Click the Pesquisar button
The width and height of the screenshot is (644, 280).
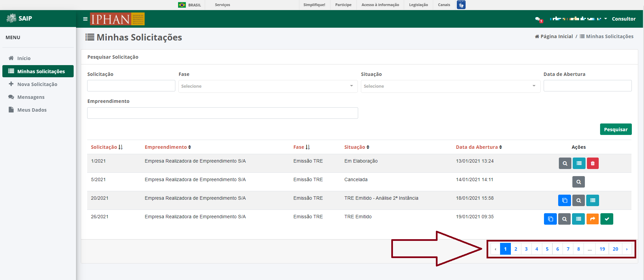616,129
